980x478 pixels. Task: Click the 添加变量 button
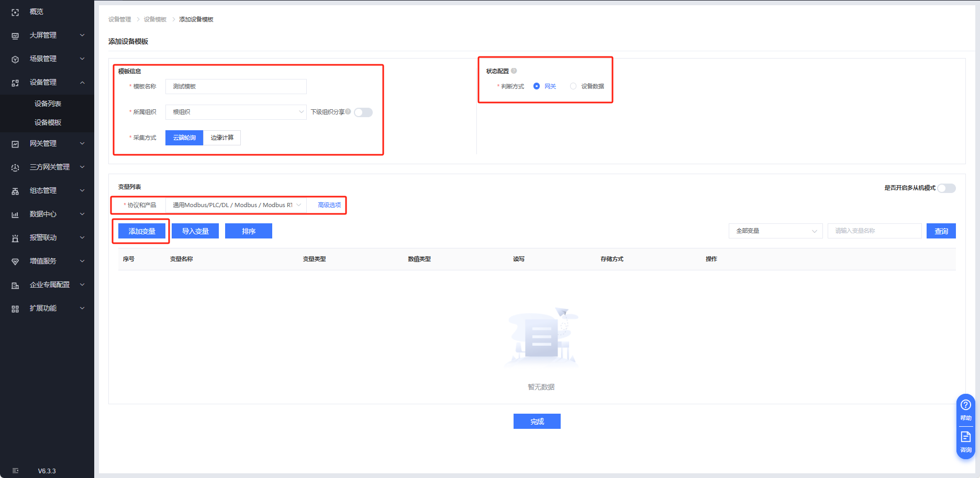tap(142, 231)
